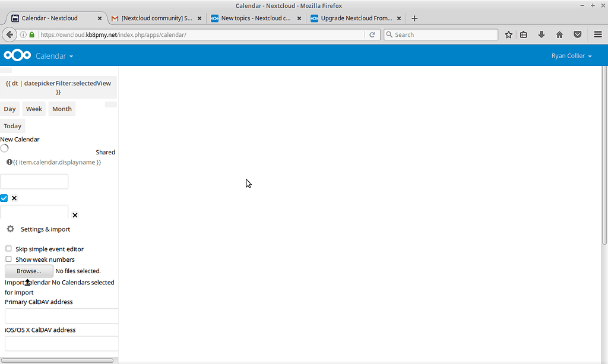Click the green padlock security icon

(x=32, y=34)
